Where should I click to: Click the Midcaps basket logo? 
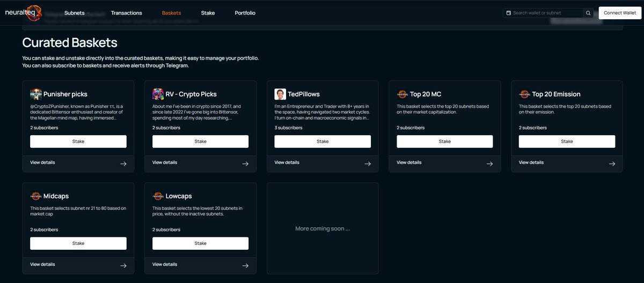click(x=36, y=196)
